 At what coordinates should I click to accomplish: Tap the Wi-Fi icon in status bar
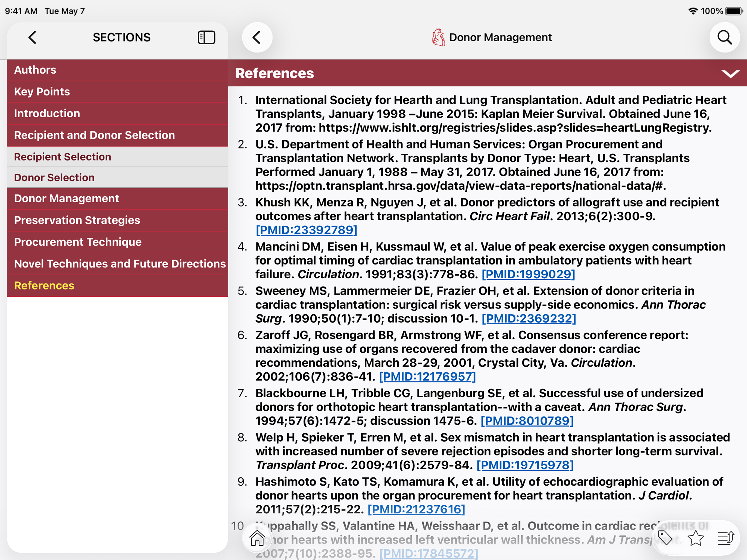[693, 11]
